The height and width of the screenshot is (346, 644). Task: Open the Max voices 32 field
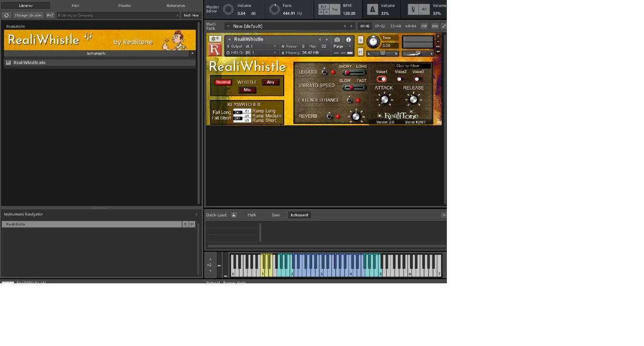click(x=324, y=46)
